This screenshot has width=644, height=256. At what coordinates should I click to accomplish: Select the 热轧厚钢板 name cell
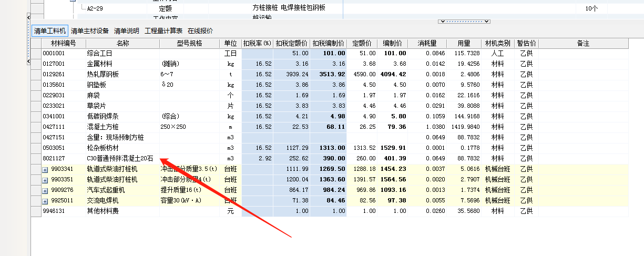pos(122,74)
